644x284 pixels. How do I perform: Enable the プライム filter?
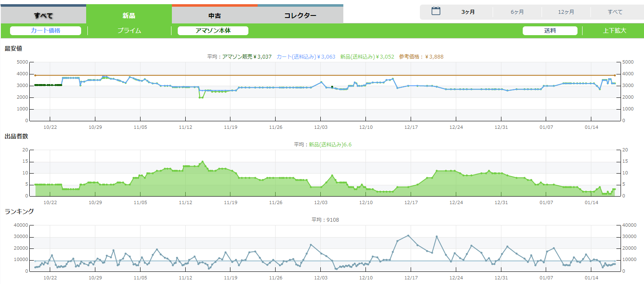(129, 31)
